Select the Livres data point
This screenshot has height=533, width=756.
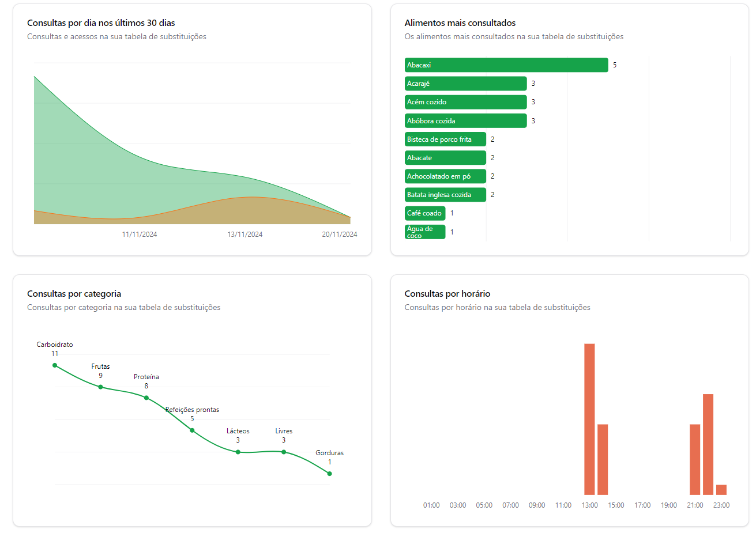[284, 452]
